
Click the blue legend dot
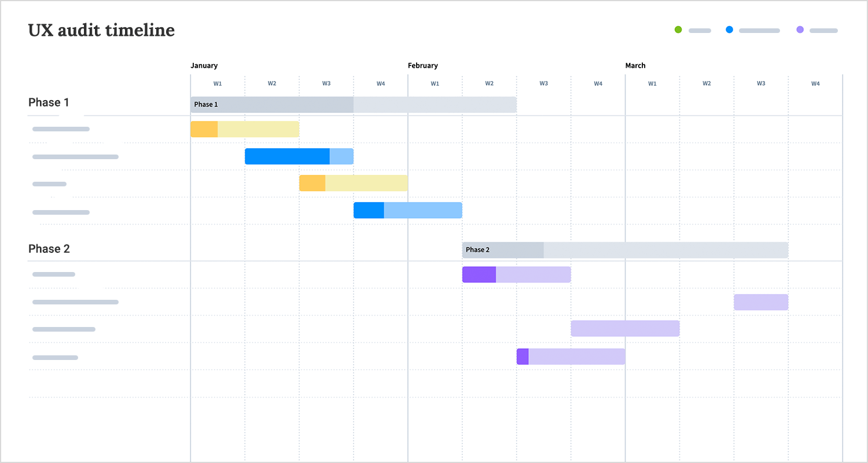729,30
